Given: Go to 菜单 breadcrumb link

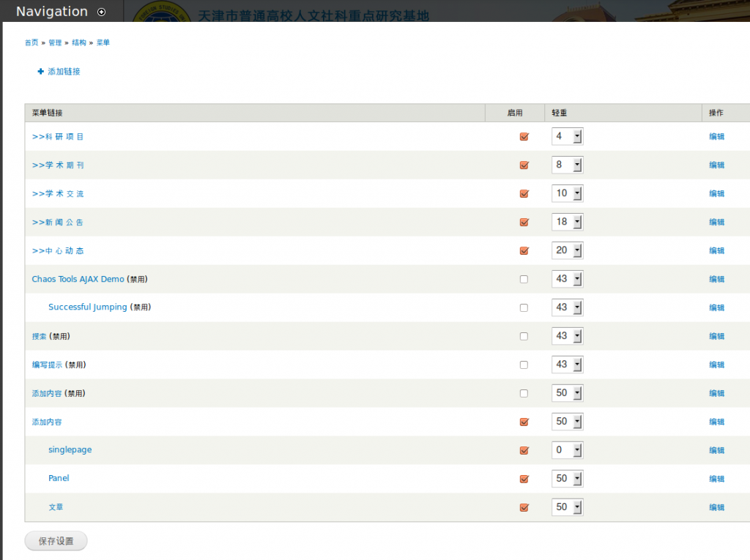Looking at the screenshot, I should coord(103,42).
